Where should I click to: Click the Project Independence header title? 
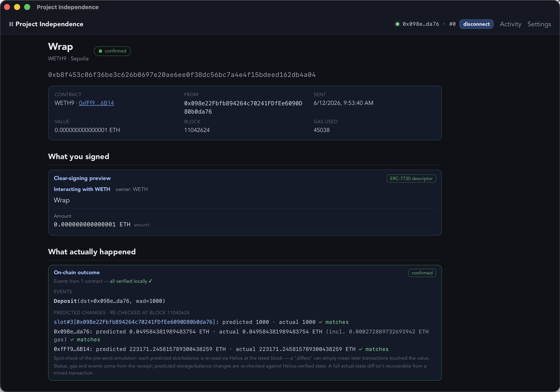coord(49,24)
